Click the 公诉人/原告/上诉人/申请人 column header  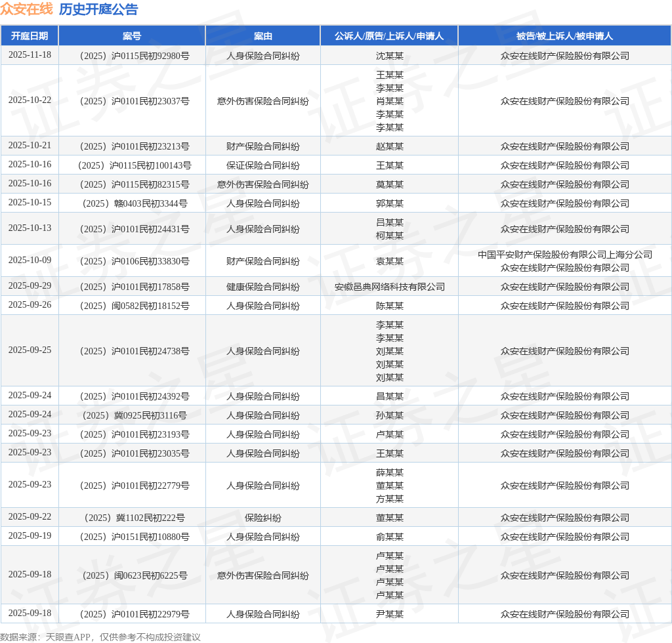click(x=389, y=36)
